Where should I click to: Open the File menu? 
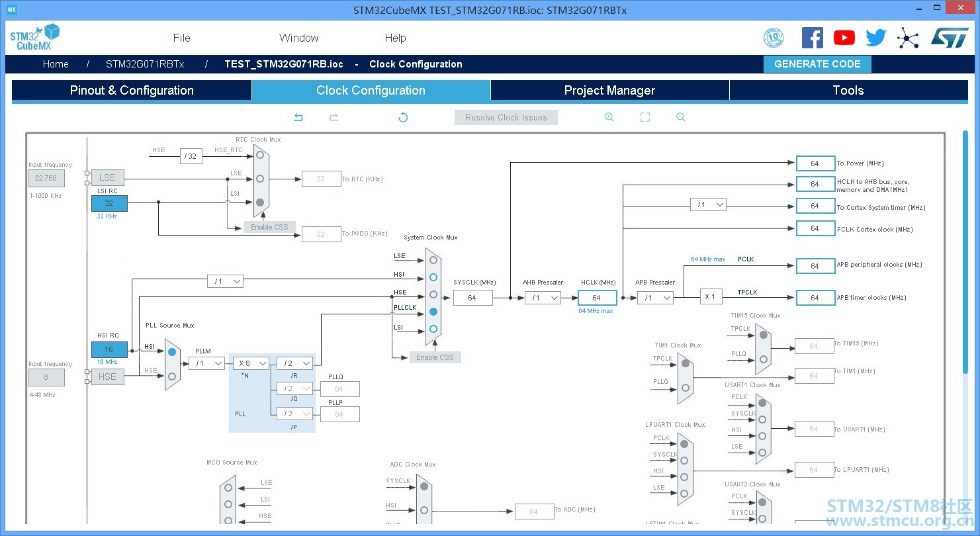[x=181, y=38]
